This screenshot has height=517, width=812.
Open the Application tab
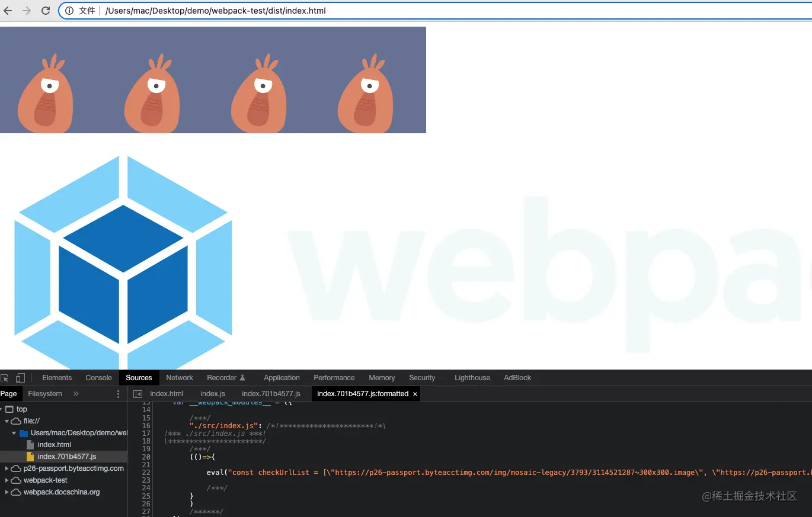(x=282, y=378)
